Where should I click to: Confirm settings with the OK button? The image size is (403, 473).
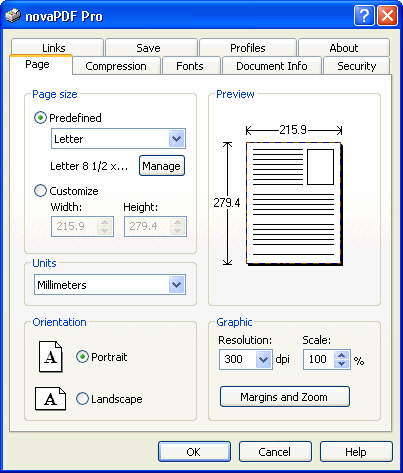point(194,452)
